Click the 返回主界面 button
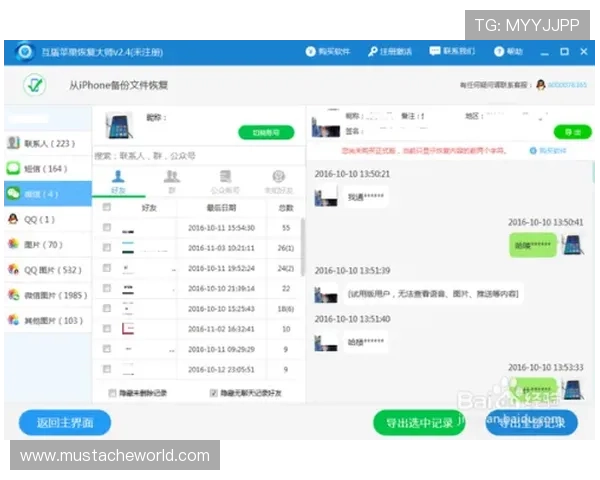Image resolution: width=600 pixels, height=480 pixels. click(65, 423)
